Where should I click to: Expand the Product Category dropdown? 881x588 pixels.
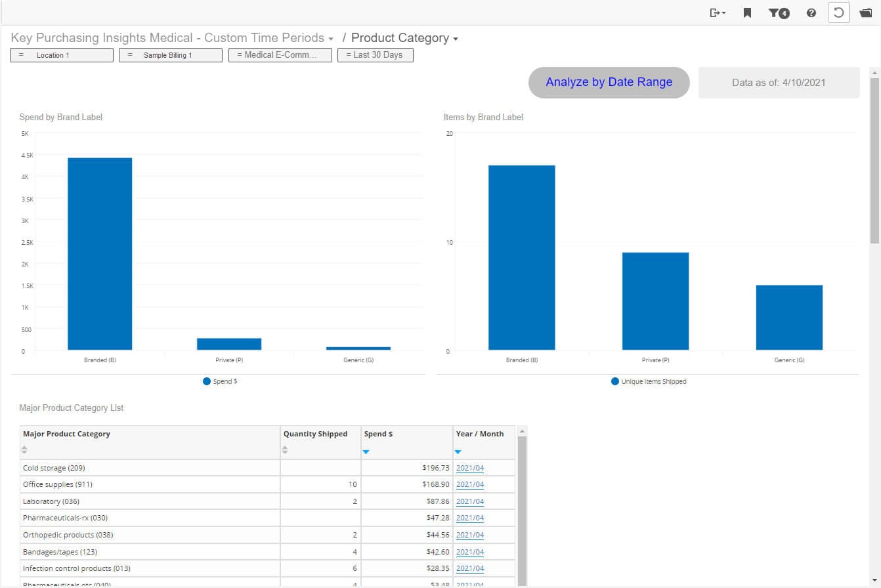pos(455,39)
